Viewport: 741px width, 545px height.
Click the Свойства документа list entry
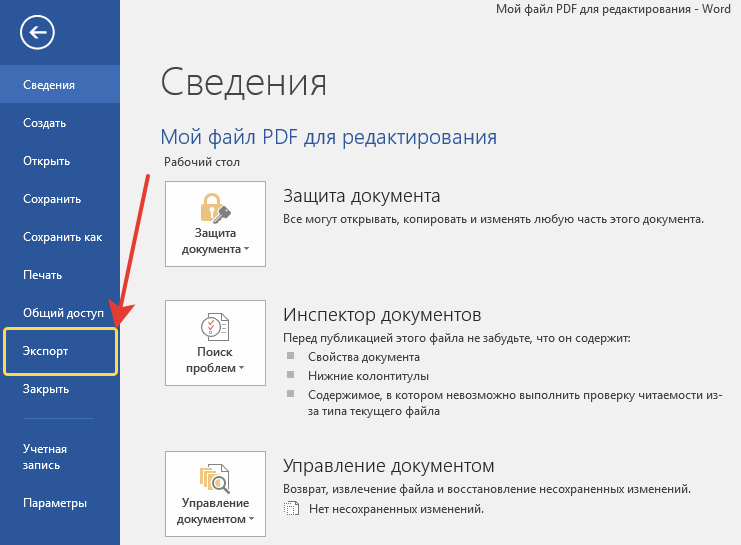click(x=363, y=357)
